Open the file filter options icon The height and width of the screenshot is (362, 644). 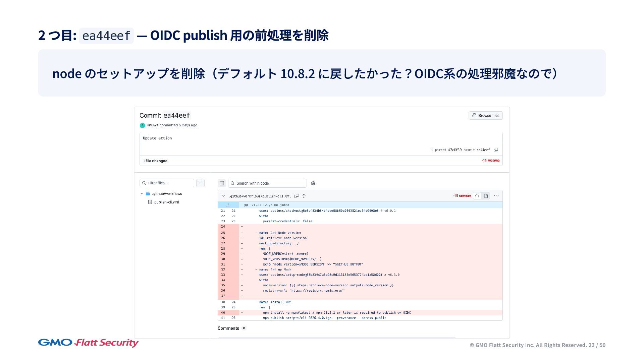(x=200, y=183)
